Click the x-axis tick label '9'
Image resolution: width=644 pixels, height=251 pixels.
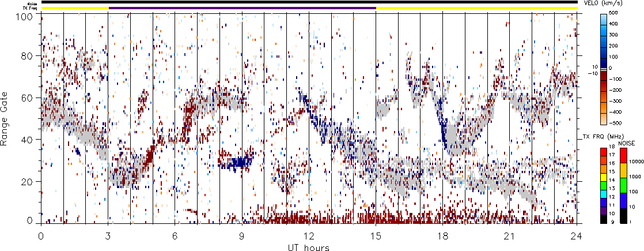(x=243, y=236)
